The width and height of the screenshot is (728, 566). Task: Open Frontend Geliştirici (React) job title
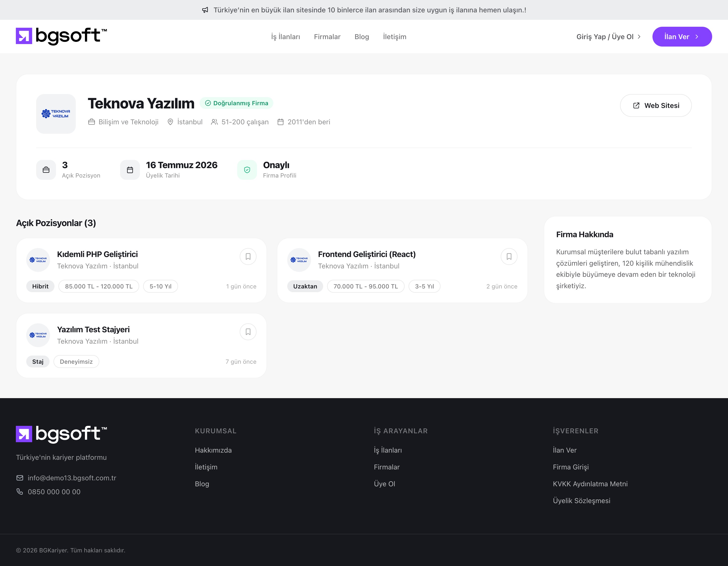tap(367, 254)
